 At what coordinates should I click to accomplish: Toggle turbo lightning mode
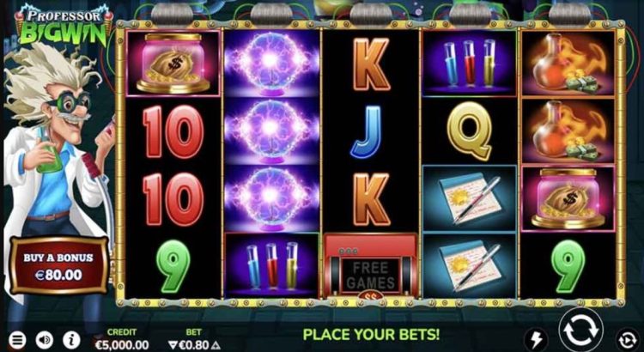[537, 340]
